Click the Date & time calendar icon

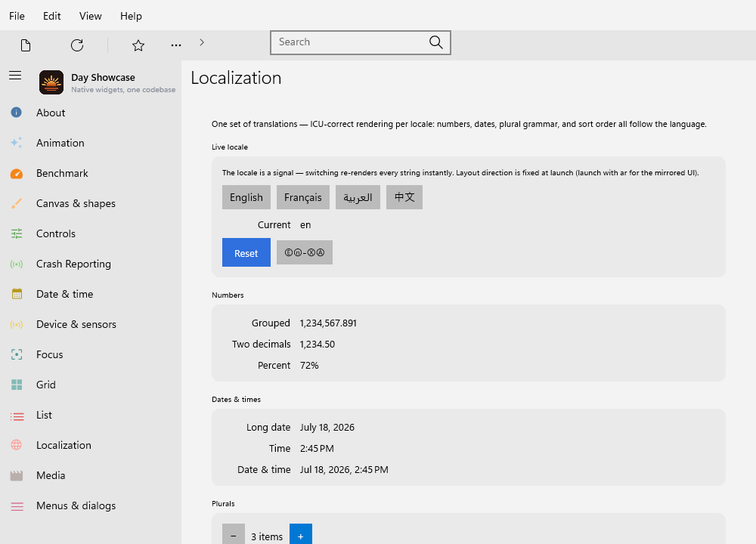17,294
